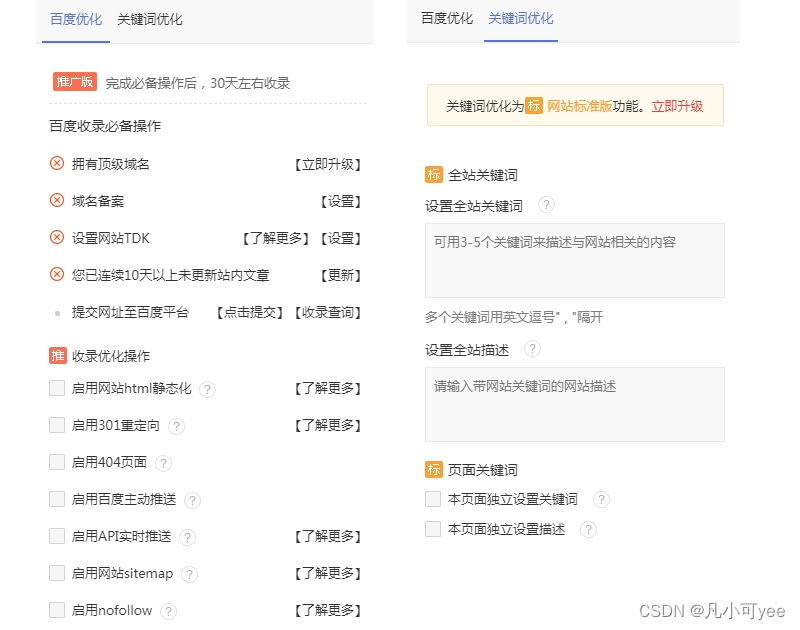Click 【设置】 next to 域名备案
The width and height of the screenshot is (800, 630).
340,201
